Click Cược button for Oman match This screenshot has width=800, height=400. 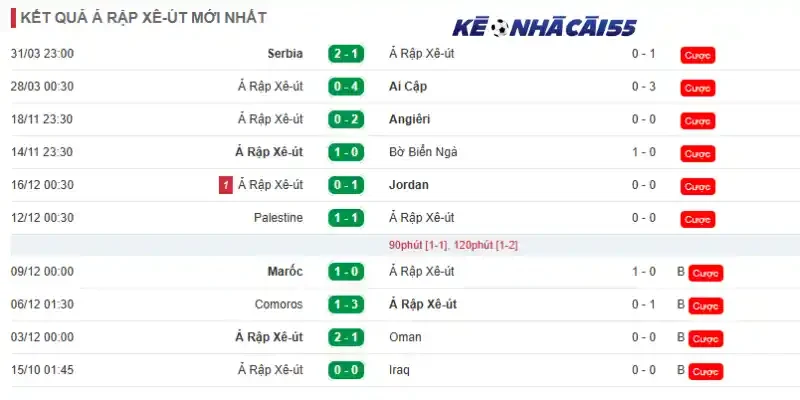pyautogui.click(x=706, y=338)
